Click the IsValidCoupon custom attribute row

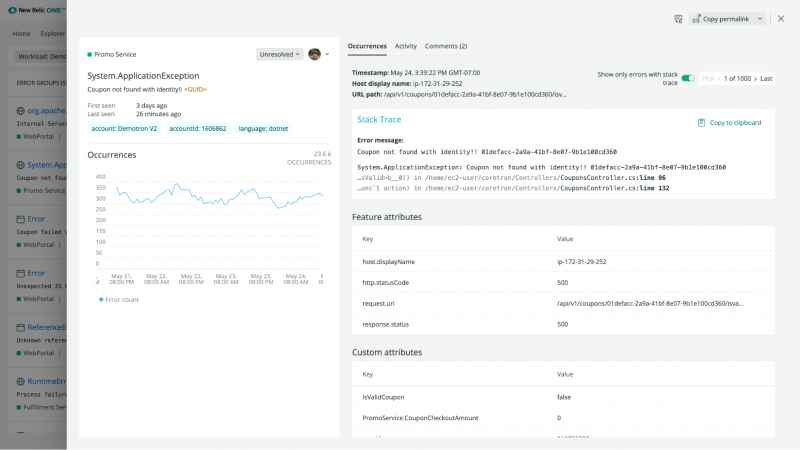pyautogui.click(x=563, y=397)
